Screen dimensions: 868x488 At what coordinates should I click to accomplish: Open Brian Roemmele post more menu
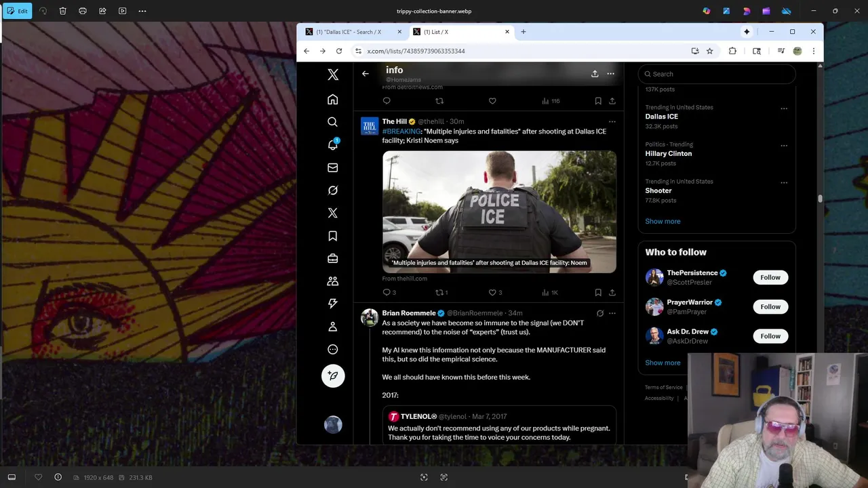coord(612,313)
